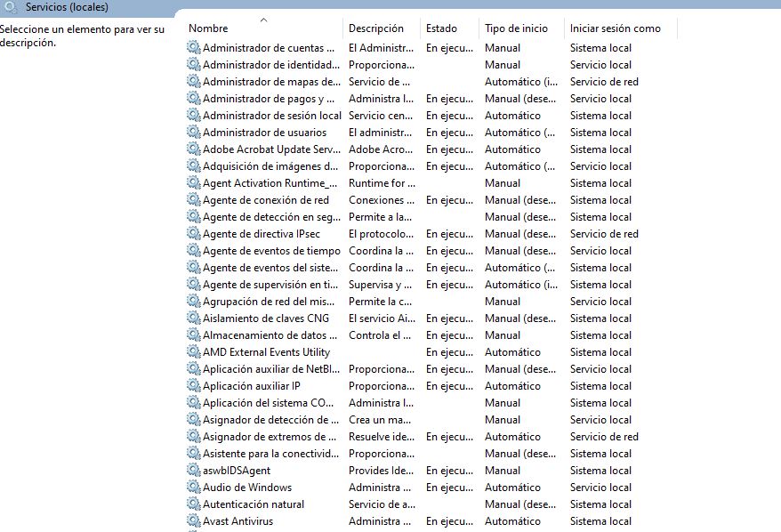Screen dimensions: 781x532
Task: Sort by the Tipo de inicio column header
Action: (x=516, y=28)
